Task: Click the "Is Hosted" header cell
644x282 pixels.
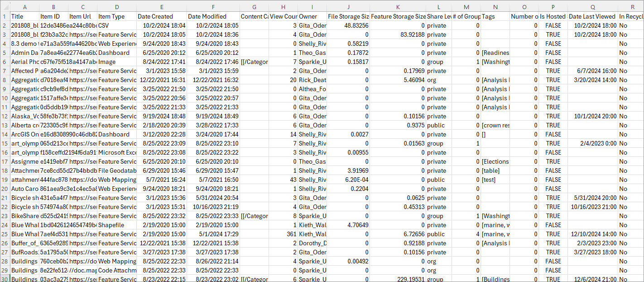Action: [x=553, y=16]
